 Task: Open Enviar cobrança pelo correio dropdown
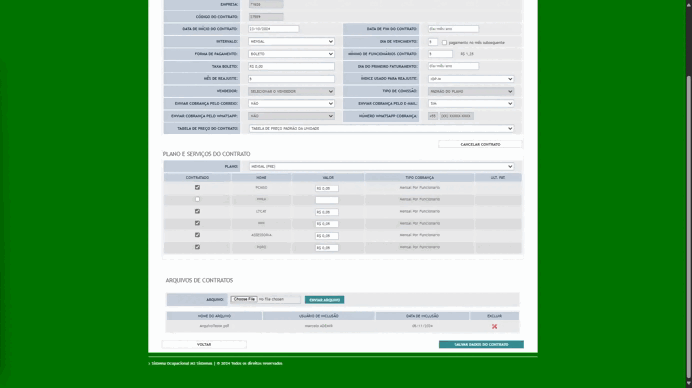(291, 103)
